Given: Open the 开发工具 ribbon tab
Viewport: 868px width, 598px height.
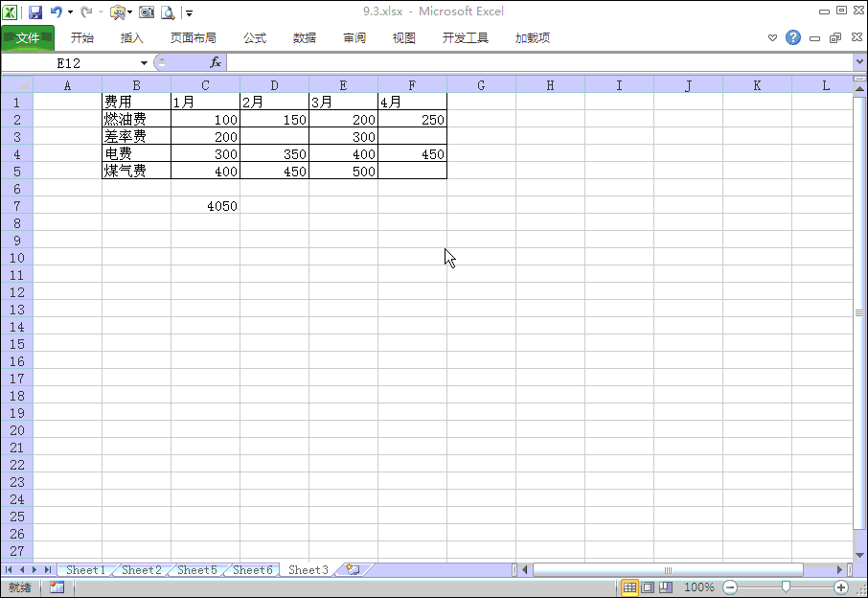Looking at the screenshot, I should click(x=466, y=37).
